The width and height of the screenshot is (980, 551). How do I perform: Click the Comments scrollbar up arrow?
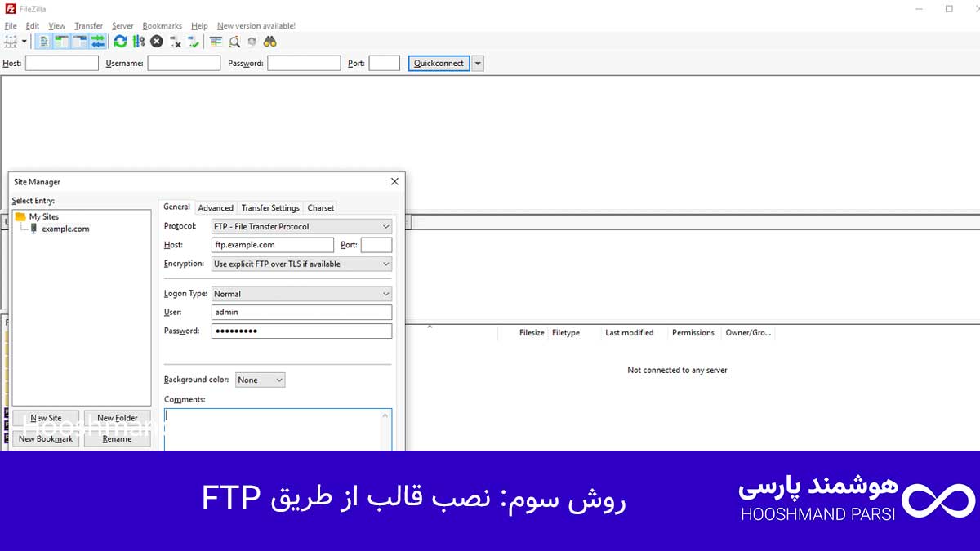coord(385,415)
